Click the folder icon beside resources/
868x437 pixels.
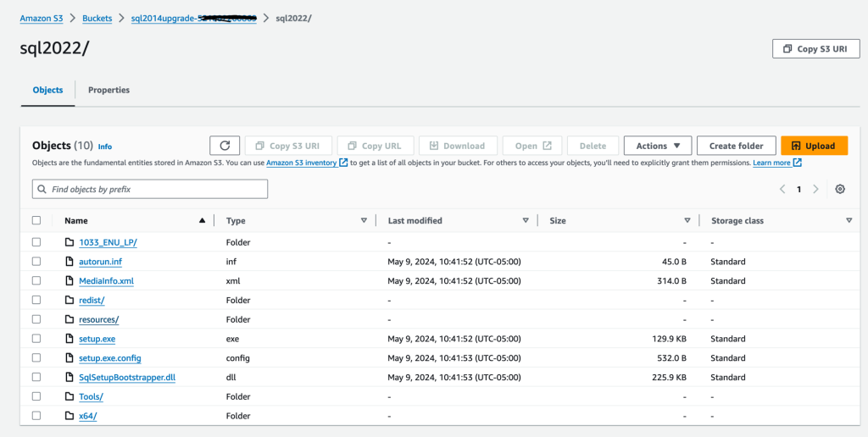[x=70, y=320]
